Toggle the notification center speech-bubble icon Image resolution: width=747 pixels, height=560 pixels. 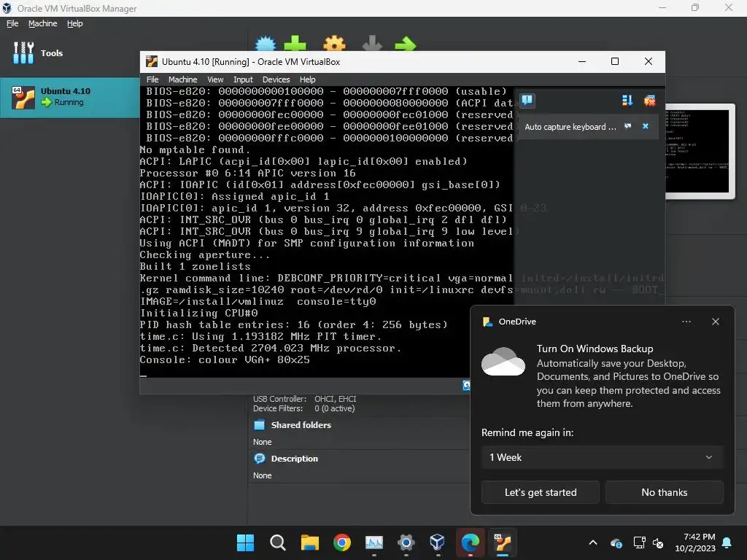coord(527,100)
